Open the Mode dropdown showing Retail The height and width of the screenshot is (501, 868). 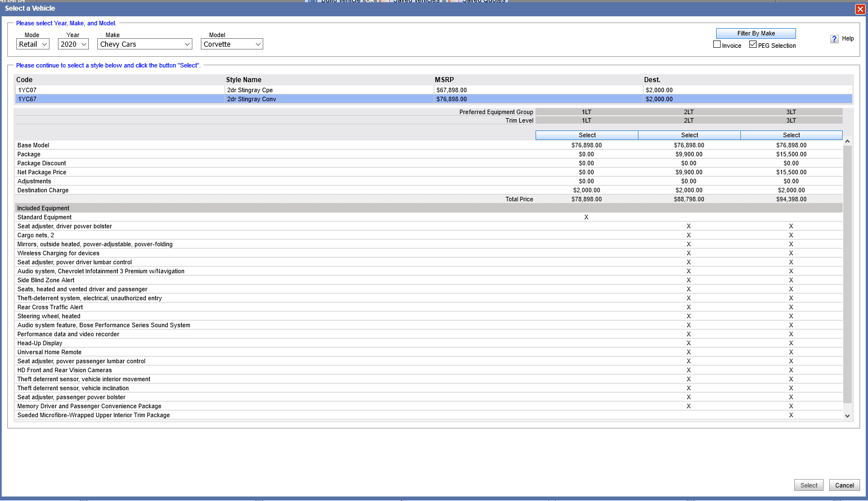[x=33, y=44]
